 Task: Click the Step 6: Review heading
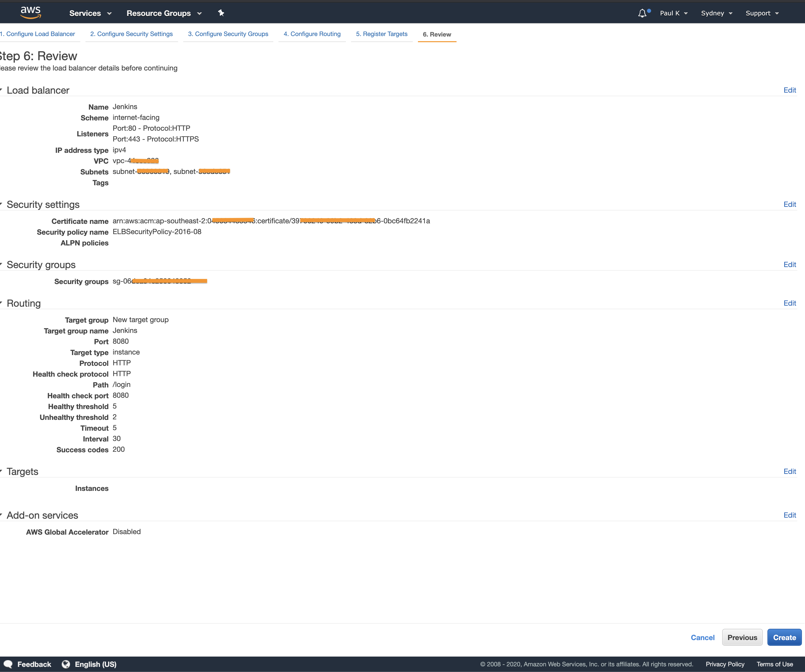click(38, 56)
